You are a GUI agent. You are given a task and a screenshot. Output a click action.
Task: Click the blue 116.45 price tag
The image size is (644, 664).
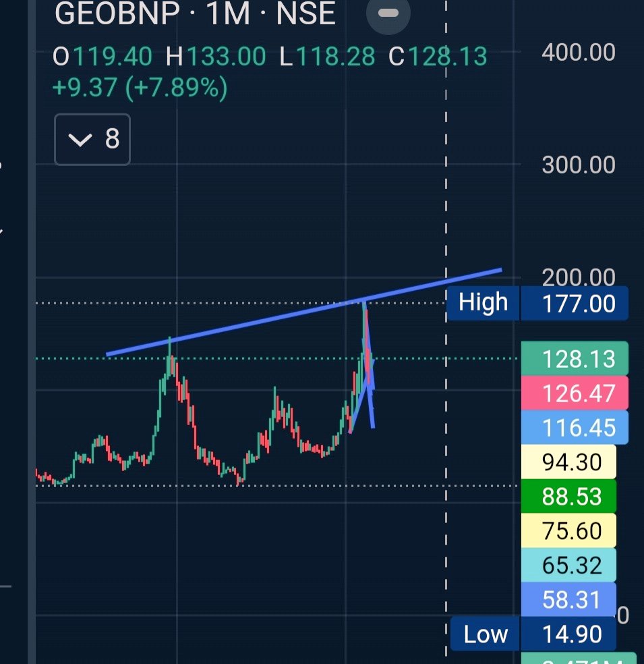click(x=575, y=427)
